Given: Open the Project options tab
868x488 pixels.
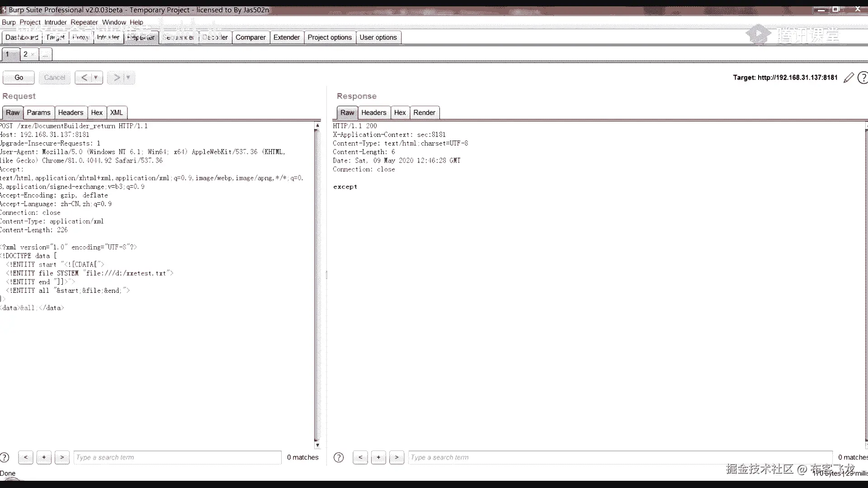Looking at the screenshot, I should [x=330, y=38].
